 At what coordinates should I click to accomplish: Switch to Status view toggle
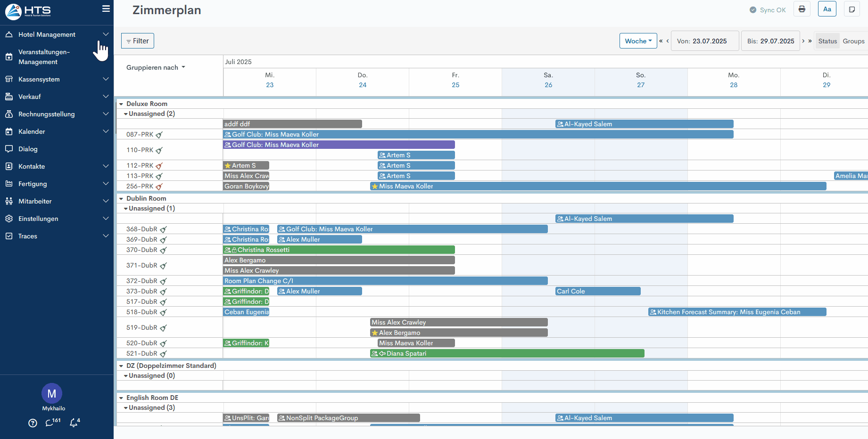click(x=827, y=41)
